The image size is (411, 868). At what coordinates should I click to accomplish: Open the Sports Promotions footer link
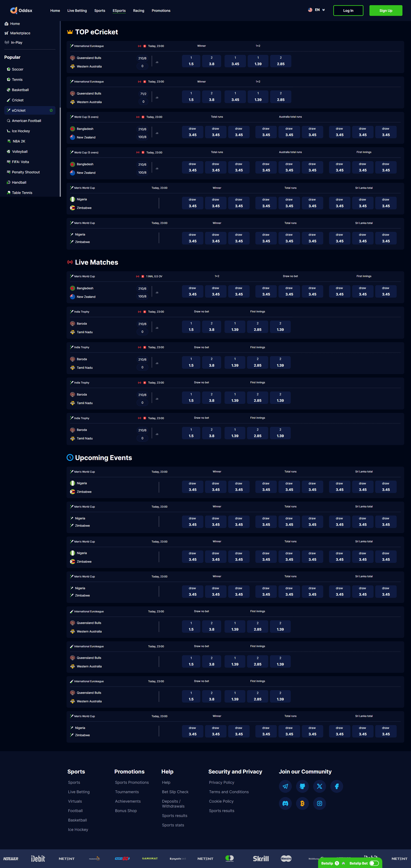click(132, 782)
